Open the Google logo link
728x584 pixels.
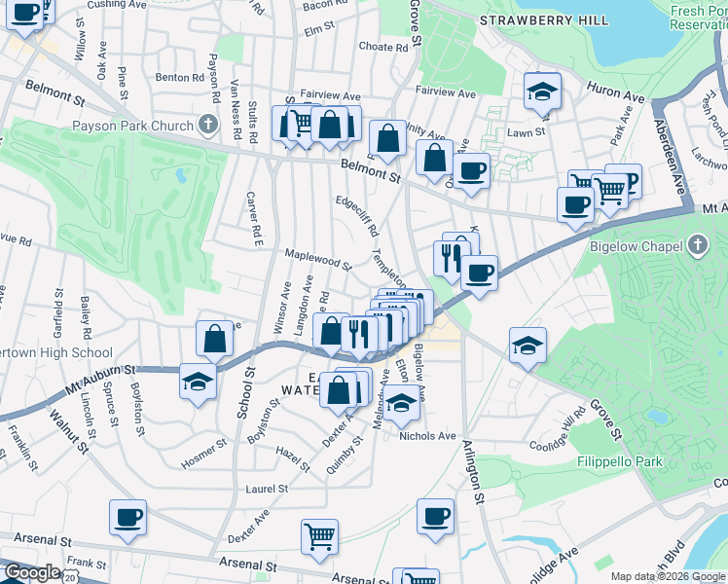(x=32, y=573)
